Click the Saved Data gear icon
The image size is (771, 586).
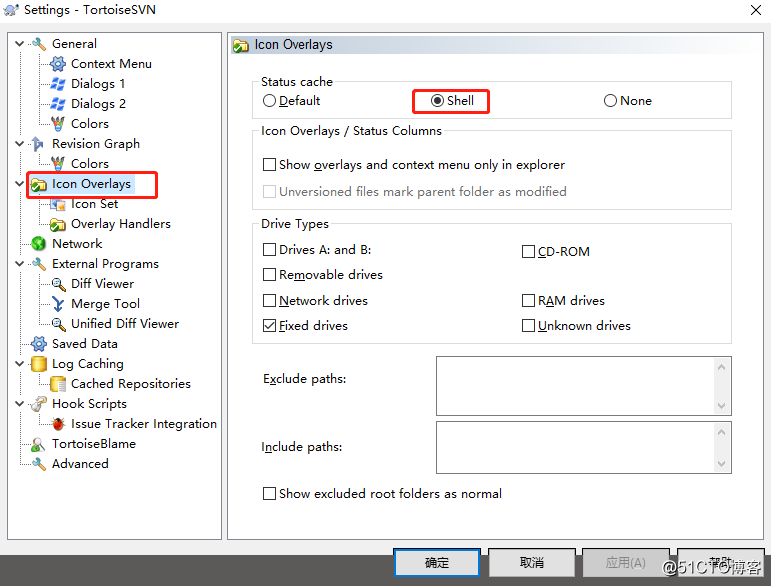coord(39,344)
